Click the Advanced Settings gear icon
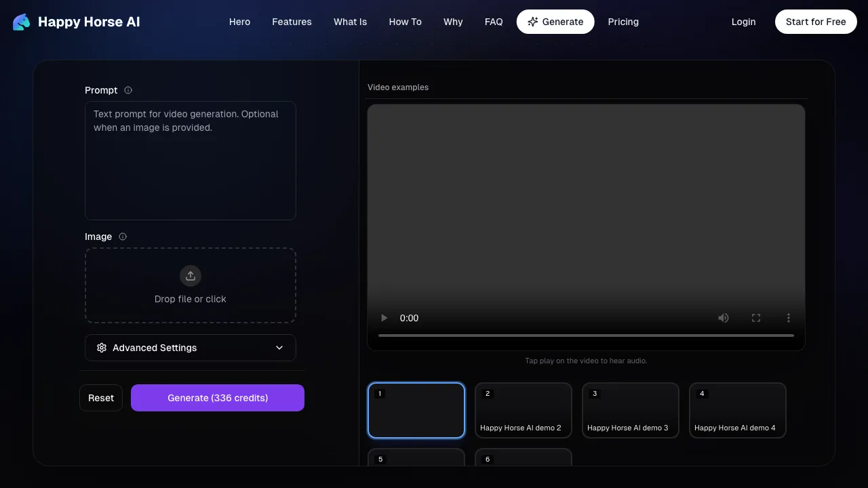The height and width of the screenshot is (488, 868). point(102,348)
